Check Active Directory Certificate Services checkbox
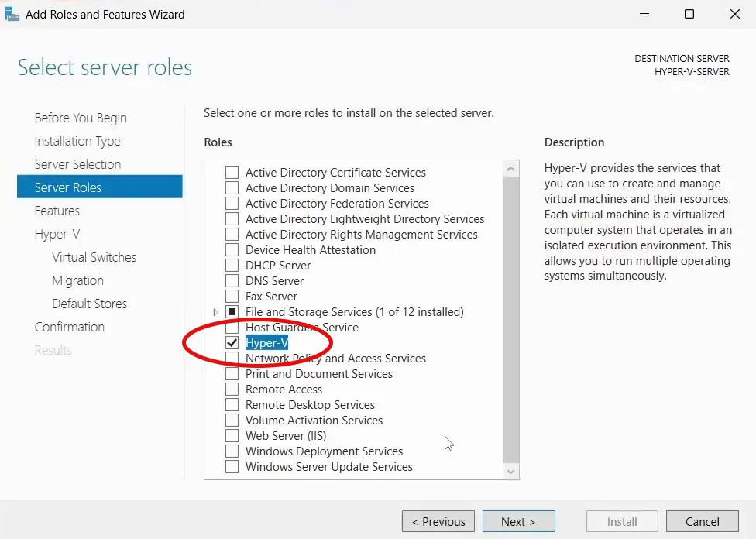The width and height of the screenshot is (756, 539). (232, 172)
